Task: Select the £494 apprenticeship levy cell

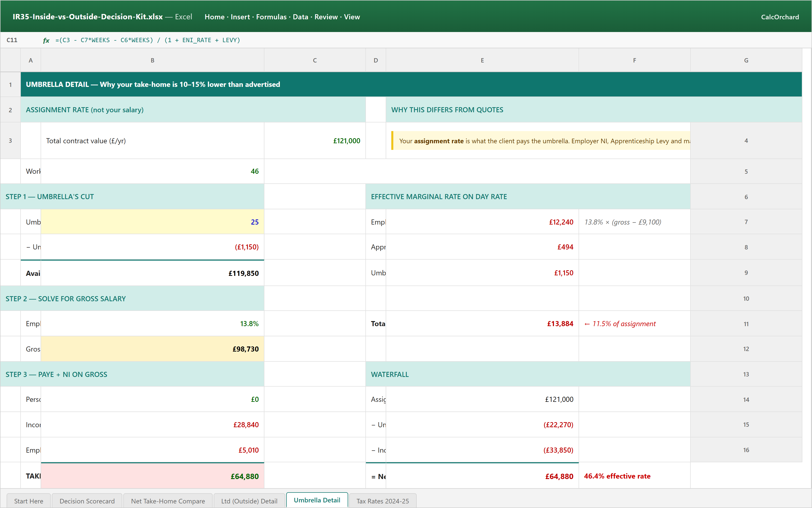Action: point(482,247)
